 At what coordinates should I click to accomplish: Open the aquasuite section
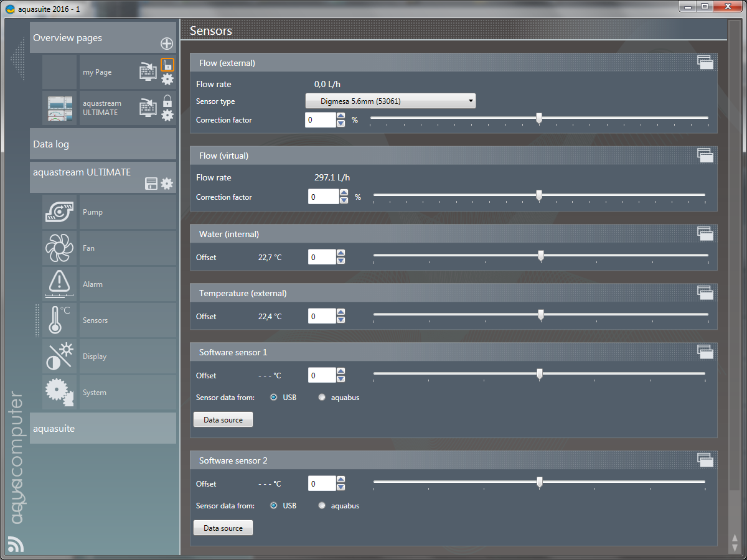(x=103, y=429)
